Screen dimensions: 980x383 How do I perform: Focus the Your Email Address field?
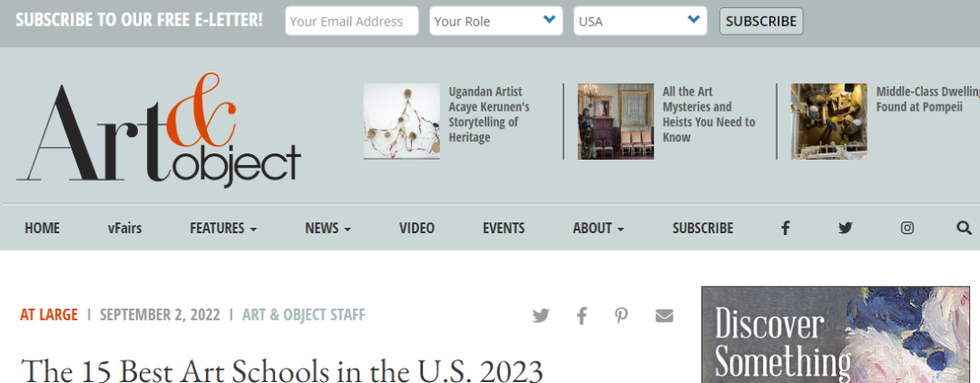[352, 21]
